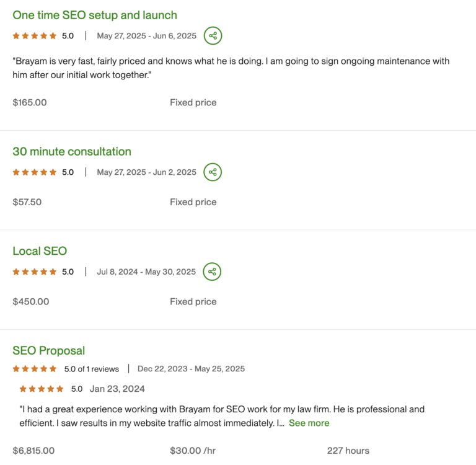Image resolution: width=476 pixels, height=465 pixels.
Task: Expand the review with See more
Action: click(x=309, y=423)
